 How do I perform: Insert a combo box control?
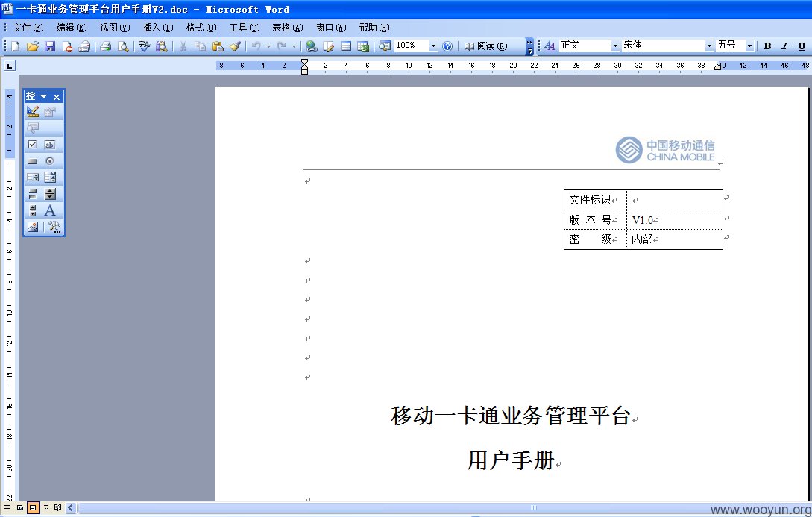[50, 178]
